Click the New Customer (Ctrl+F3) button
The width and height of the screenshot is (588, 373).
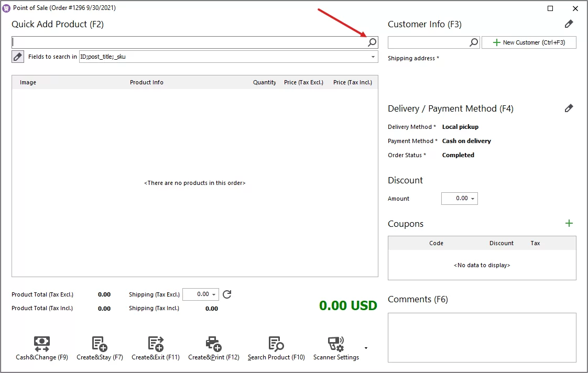click(529, 42)
